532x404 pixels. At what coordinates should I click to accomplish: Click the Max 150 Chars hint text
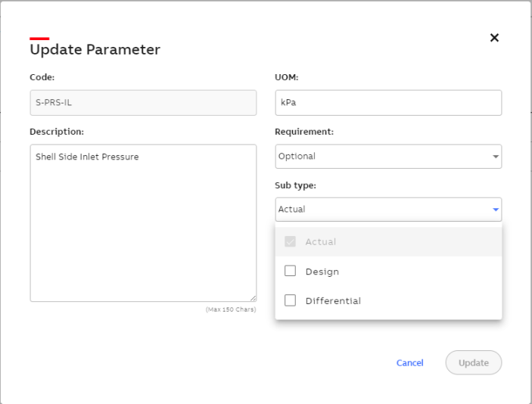(x=231, y=309)
